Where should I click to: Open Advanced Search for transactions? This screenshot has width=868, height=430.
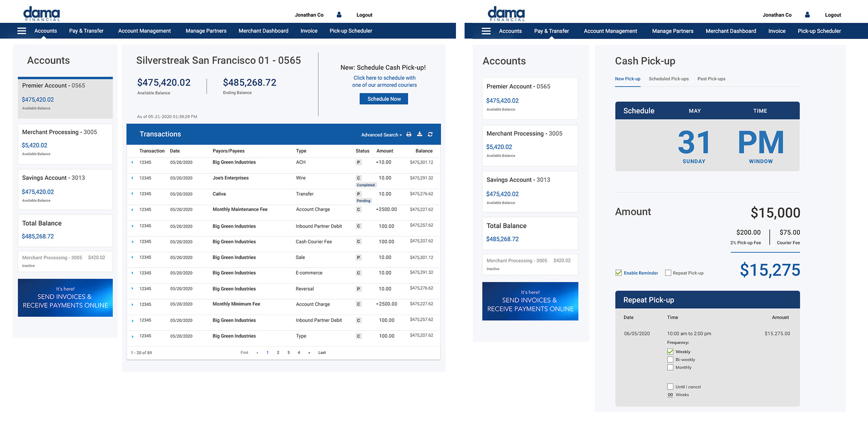381,135
